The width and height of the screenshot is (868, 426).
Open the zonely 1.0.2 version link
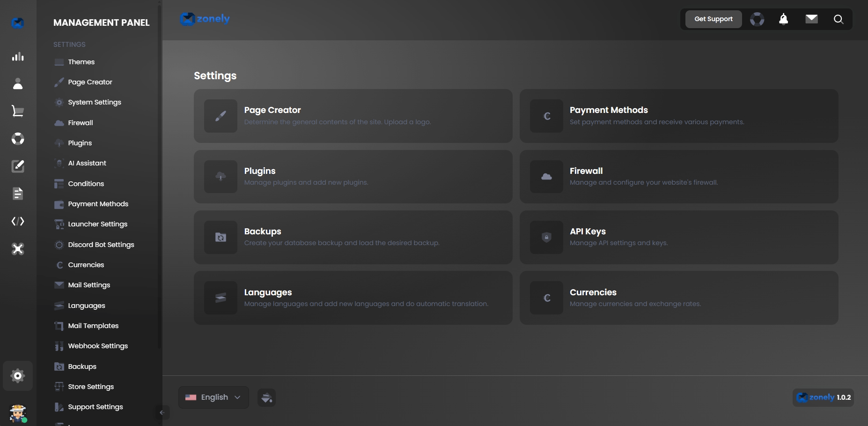[x=823, y=397]
